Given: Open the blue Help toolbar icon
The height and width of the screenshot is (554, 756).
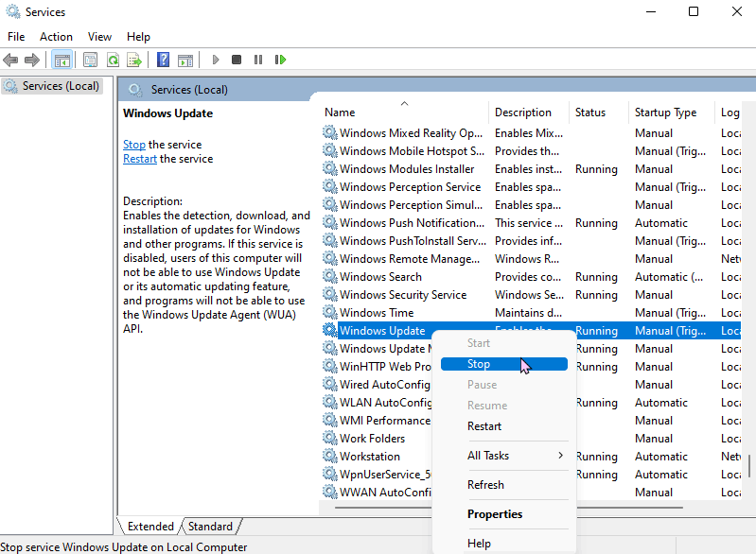Looking at the screenshot, I should tap(164, 60).
